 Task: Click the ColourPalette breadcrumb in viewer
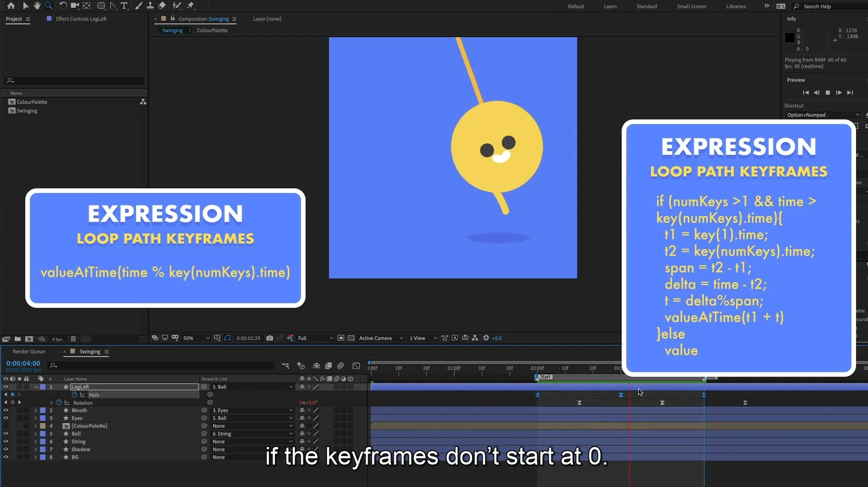212,30
